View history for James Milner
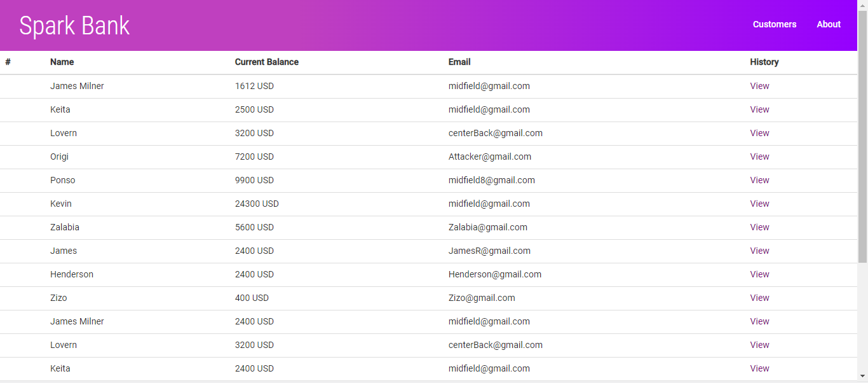868x383 pixels. tap(759, 86)
